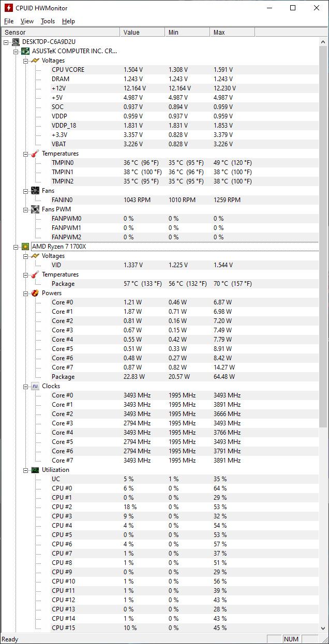Viewport: 329px width, 644px height.
Task: Click the AMD Ryzen 7 1700X chip icon
Action: (25, 247)
